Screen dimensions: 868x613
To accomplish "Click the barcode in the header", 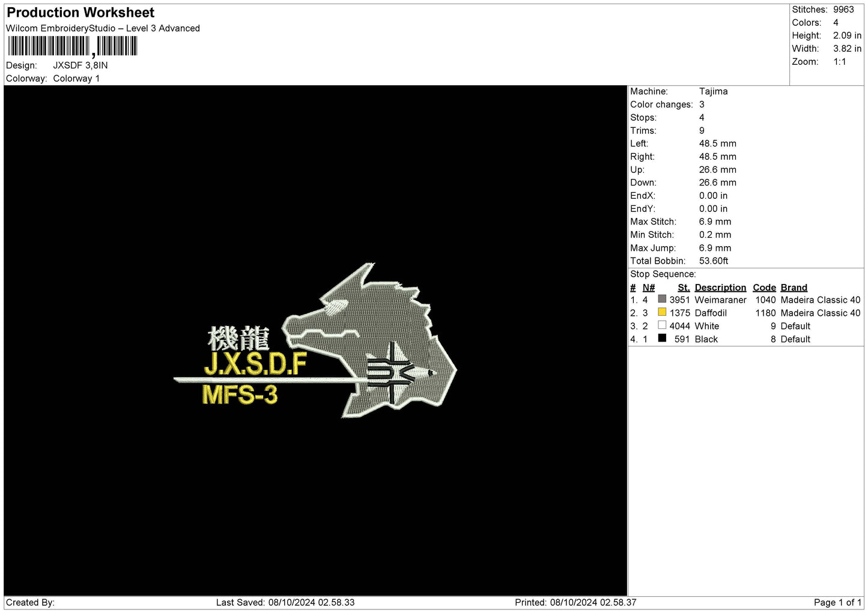I will pyautogui.click(x=73, y=46).
